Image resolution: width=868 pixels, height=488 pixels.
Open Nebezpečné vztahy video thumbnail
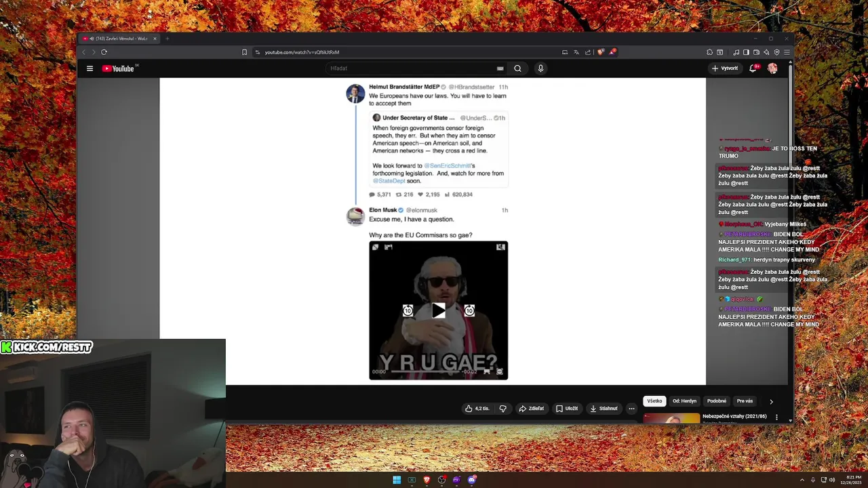(x=671, y=418)
